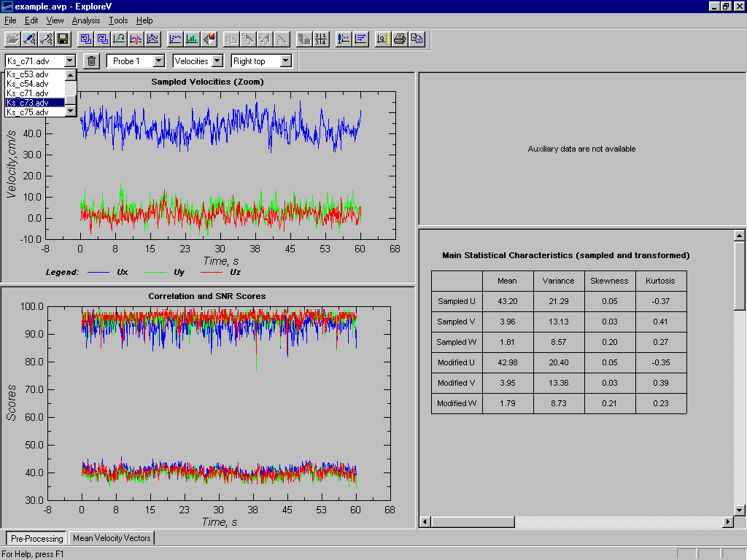The height and width of the screenshot is (560, 747).
Task: Click the Save floppy disk icon
Action: pyautogui.click(x=63, y=39)
